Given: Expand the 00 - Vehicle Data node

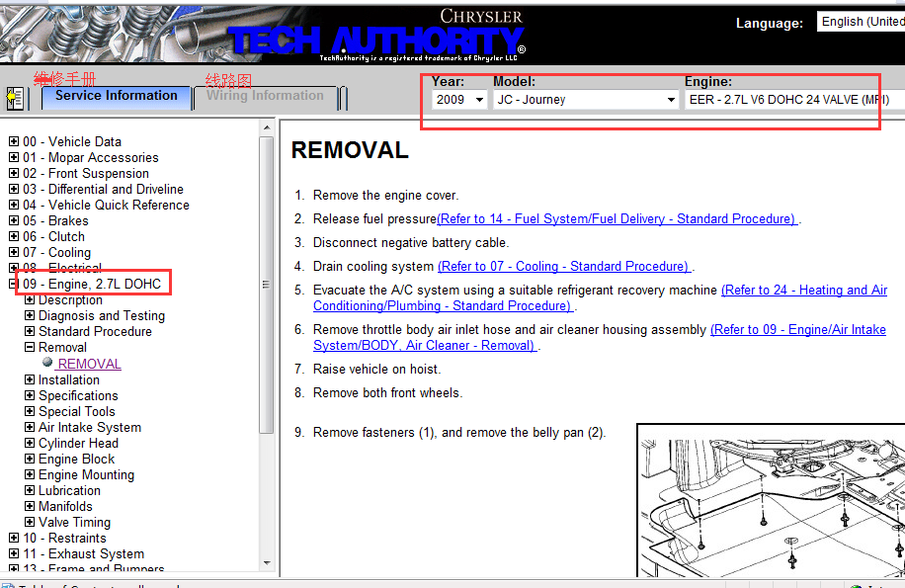Looking at the screenshot, I should tap(14, 141).
